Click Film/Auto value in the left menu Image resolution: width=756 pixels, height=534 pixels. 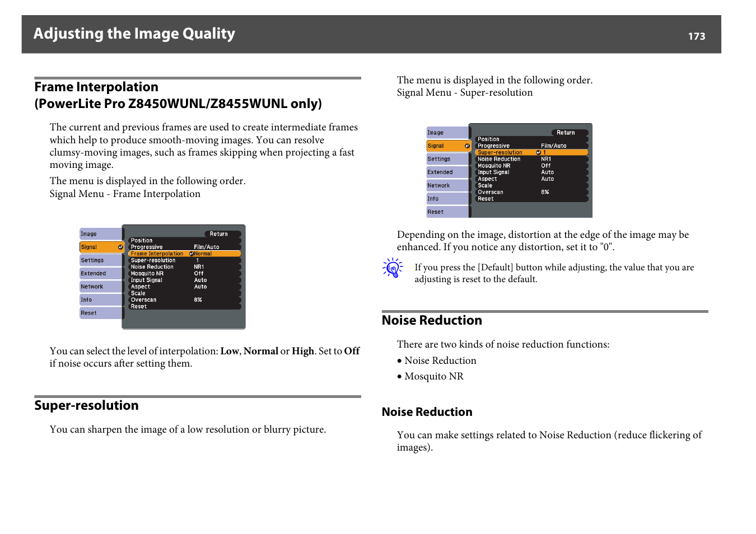tap(207, 247)
